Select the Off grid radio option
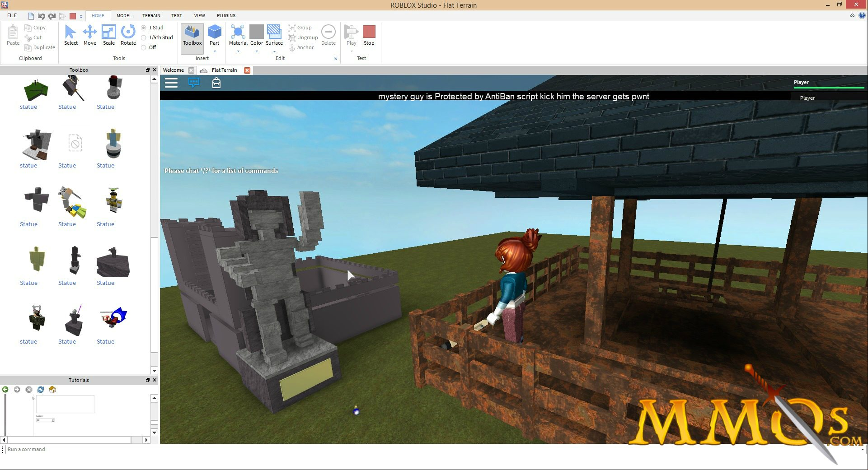868x470 pixels. [x=144, y=47]
